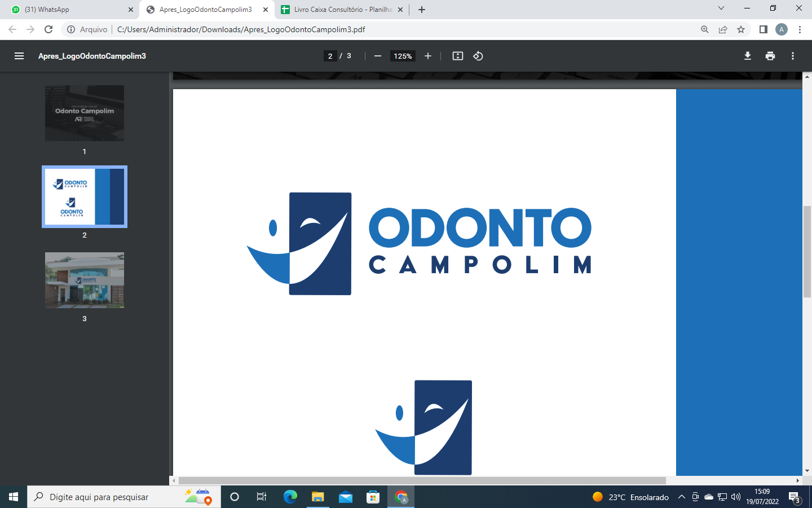The height and width of the screenshot is (508, 812).
Task: Show hidden system tray icons
Action: tap(682, 497)
